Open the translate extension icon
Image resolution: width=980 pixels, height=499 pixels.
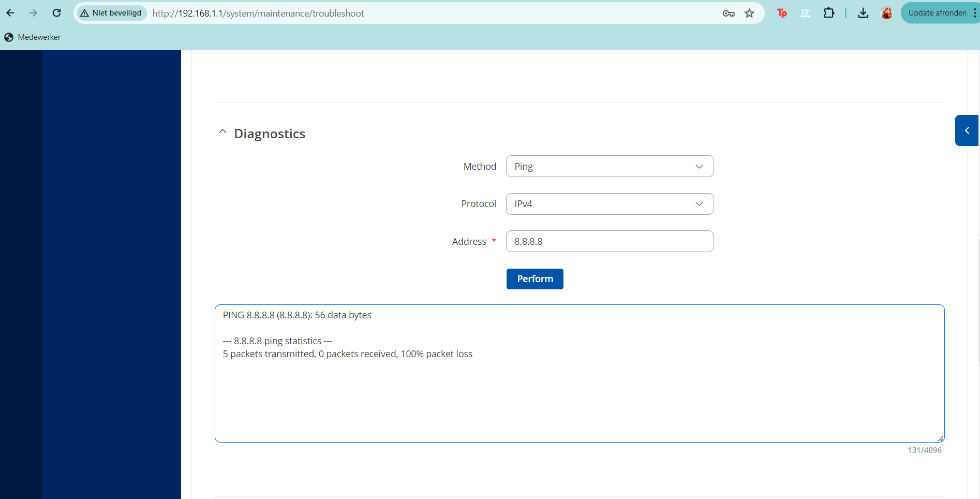click(806, 13)
